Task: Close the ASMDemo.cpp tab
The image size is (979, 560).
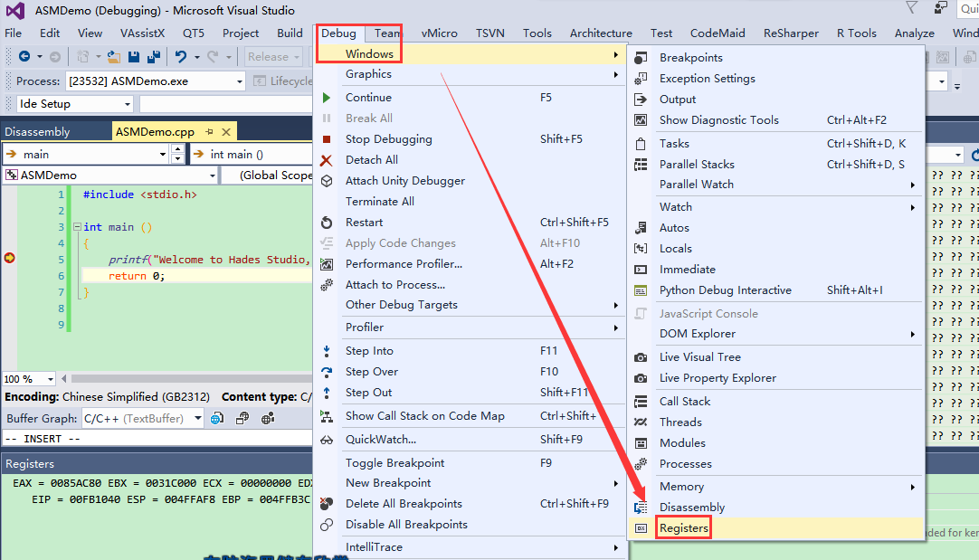Action: click(224, 132)
